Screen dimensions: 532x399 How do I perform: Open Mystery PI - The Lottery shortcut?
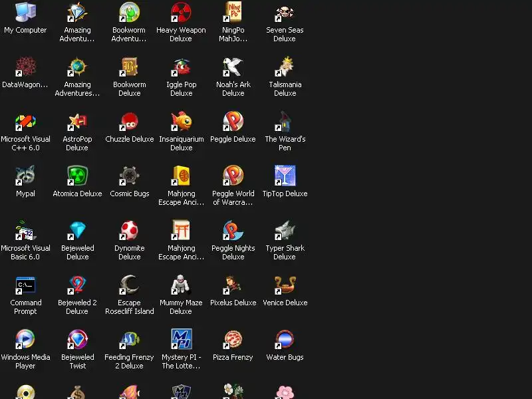tap(181, 339)
